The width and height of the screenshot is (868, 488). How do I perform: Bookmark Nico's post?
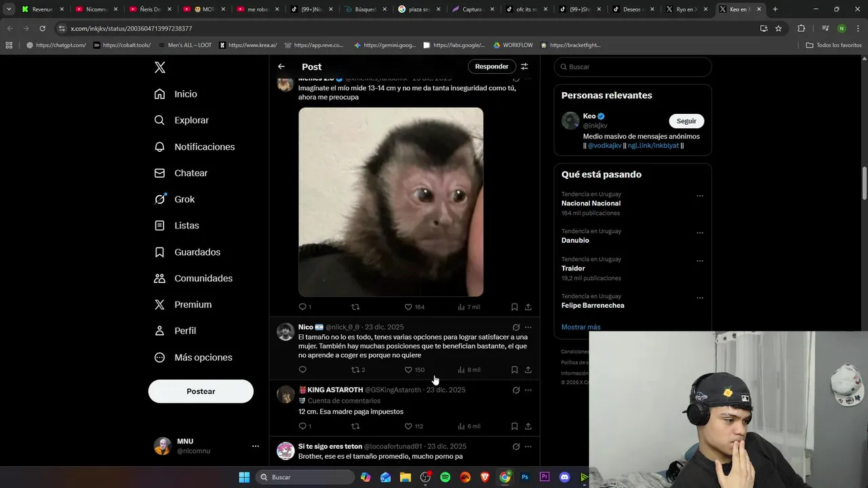point(515,370)
